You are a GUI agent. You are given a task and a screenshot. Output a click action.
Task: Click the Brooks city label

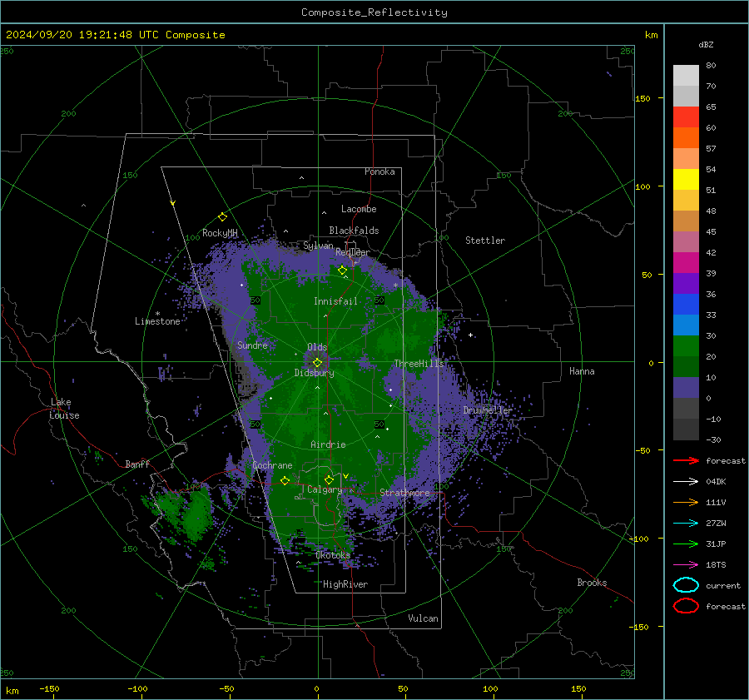tap(592, 583)
